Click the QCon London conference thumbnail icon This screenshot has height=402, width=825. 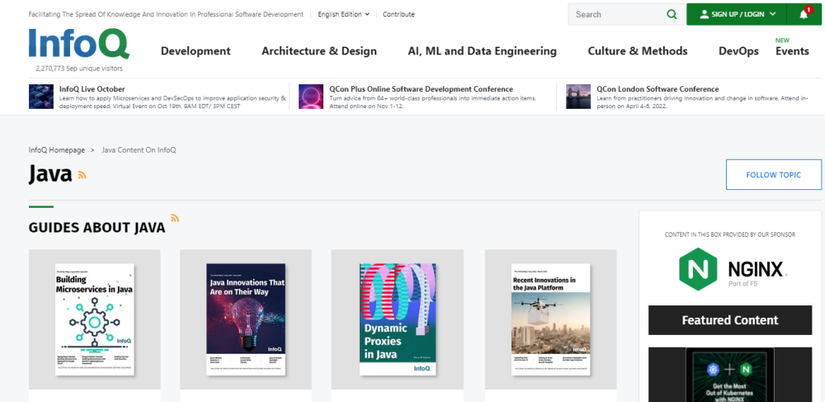click(578, 96)
